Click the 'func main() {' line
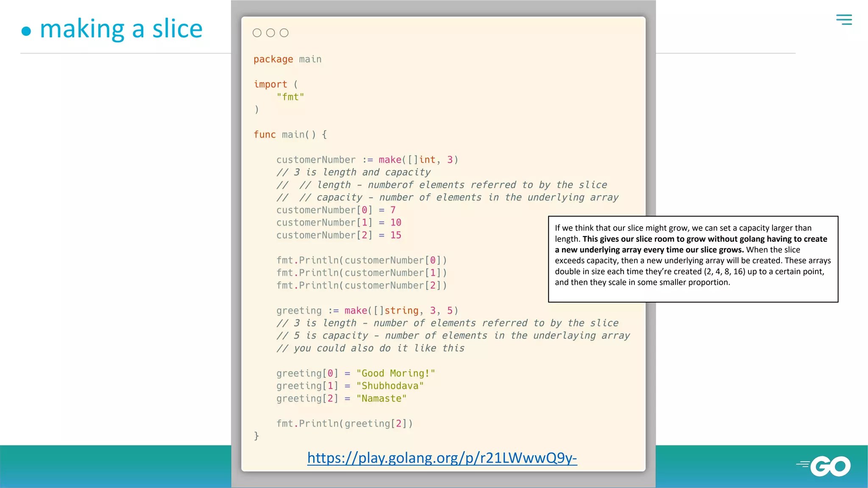This screenshot has height=488, width=868. [290, 135]
